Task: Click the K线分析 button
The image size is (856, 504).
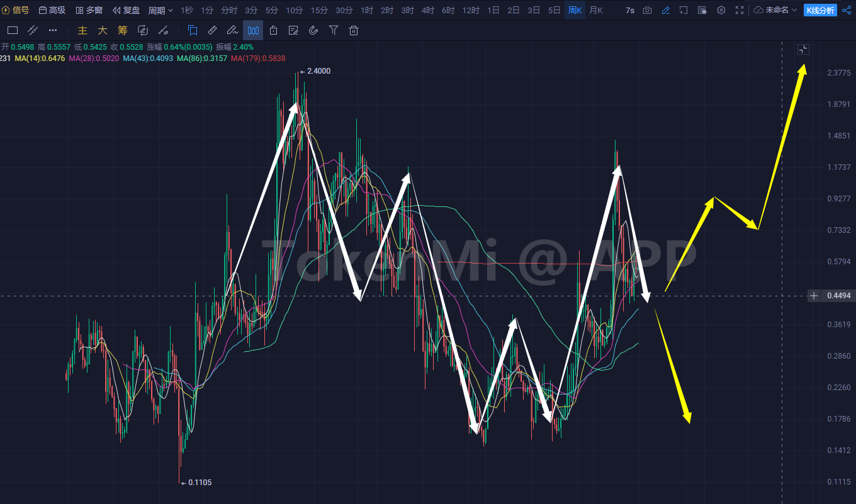Action: [820, 11]
